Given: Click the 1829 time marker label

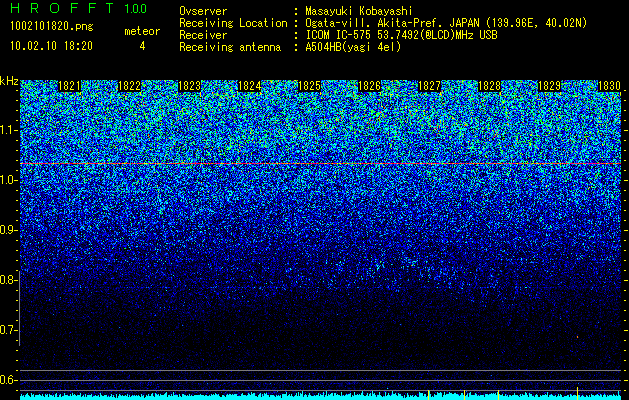Looking at the screenshot, I should [549, 86].
